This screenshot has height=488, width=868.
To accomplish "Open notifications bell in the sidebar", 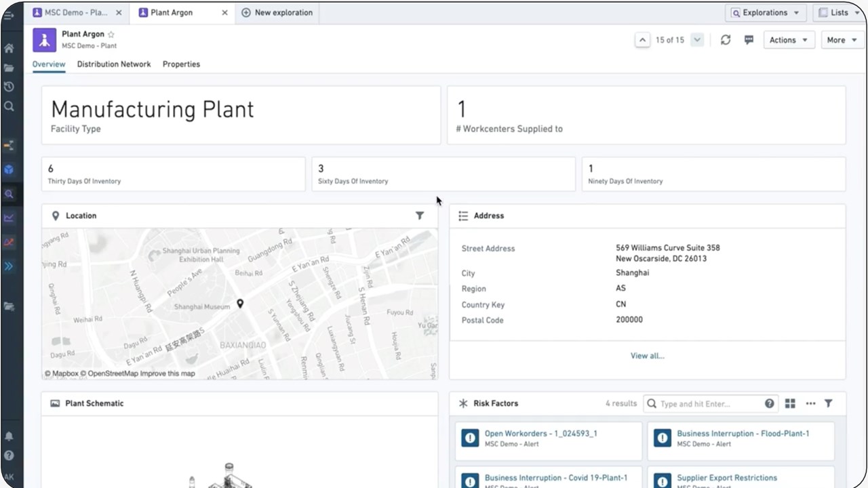I will coord(9,436).
